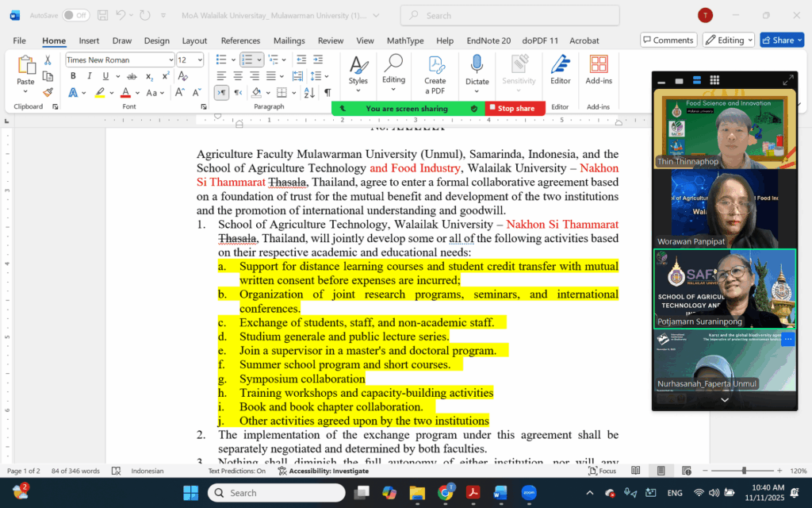The image size is (812, 508).
Task: Toggle bold formatting
Action: coord(73,76)
